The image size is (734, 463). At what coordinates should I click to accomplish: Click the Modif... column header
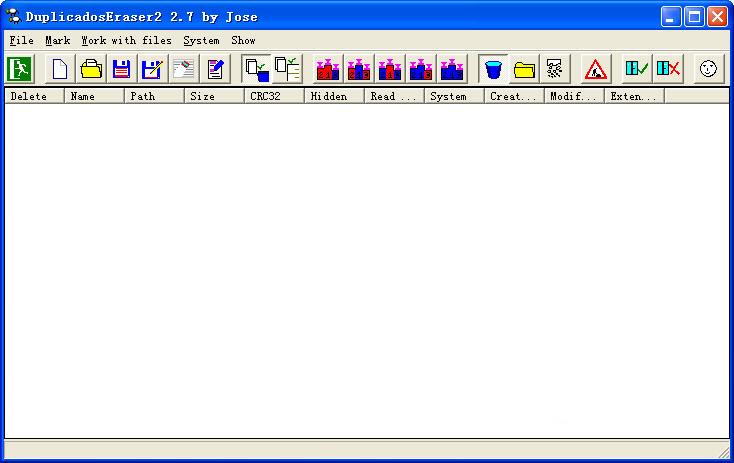[573, 96]
